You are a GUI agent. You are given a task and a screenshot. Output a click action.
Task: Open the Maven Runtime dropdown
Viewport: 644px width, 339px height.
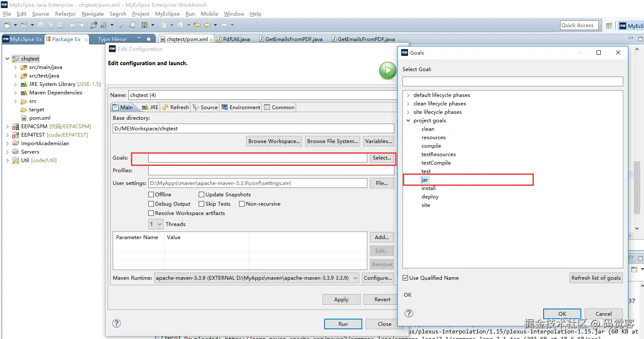257,278
